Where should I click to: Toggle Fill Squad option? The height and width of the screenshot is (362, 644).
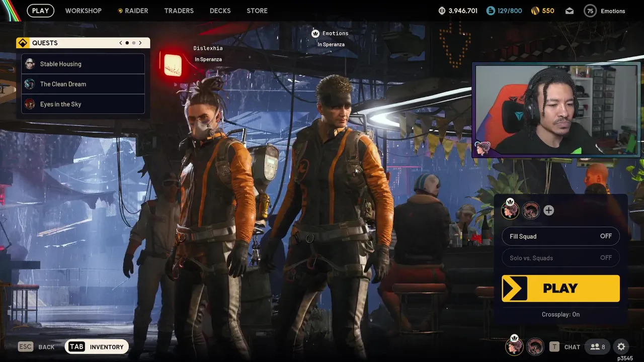[560, 236]
